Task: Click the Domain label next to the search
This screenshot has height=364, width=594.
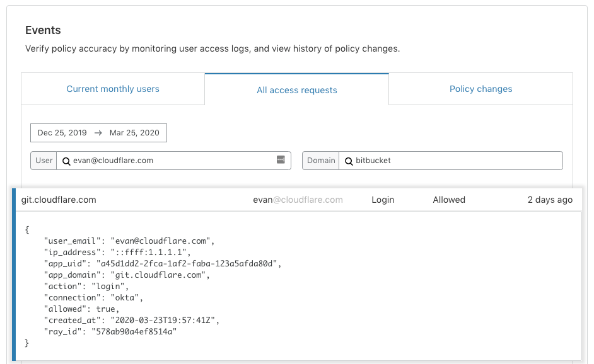Action: click(x=321, y=161)
